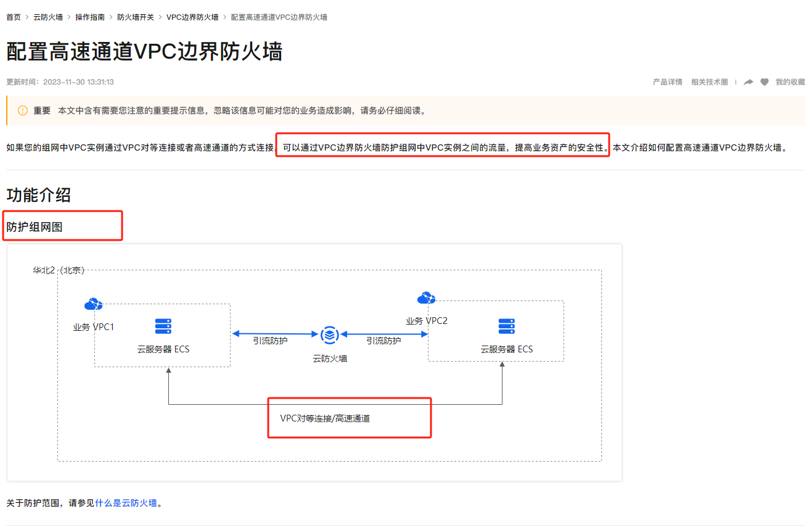Click the 功能介绍 heading
This screenshot has width=812, height=527.
click(x=38, y=195)
